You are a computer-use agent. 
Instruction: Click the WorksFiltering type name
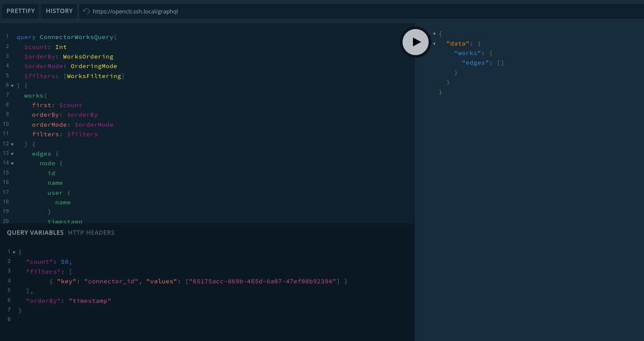94,76
